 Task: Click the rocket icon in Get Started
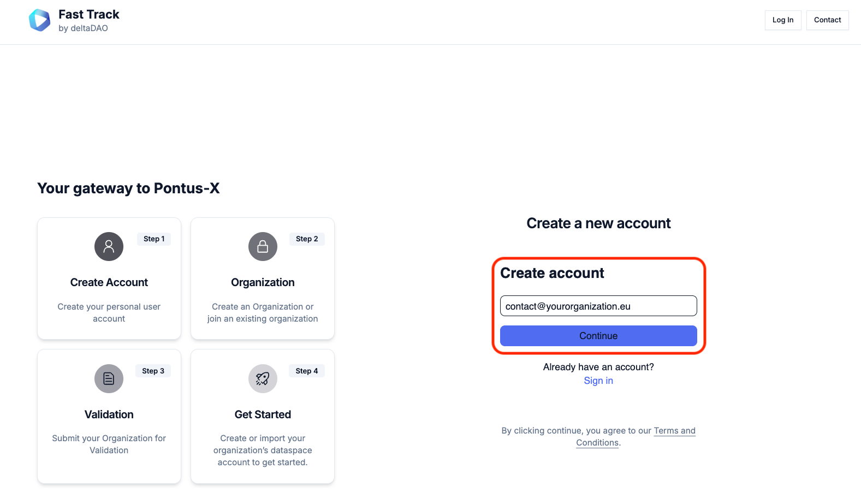click(263, 378)
